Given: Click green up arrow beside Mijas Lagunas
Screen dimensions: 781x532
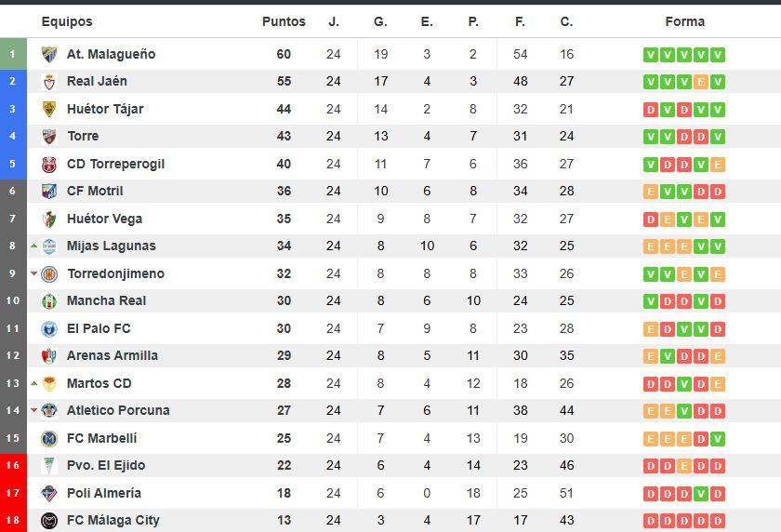Looking at the screenshot, I should click(33, 246).
